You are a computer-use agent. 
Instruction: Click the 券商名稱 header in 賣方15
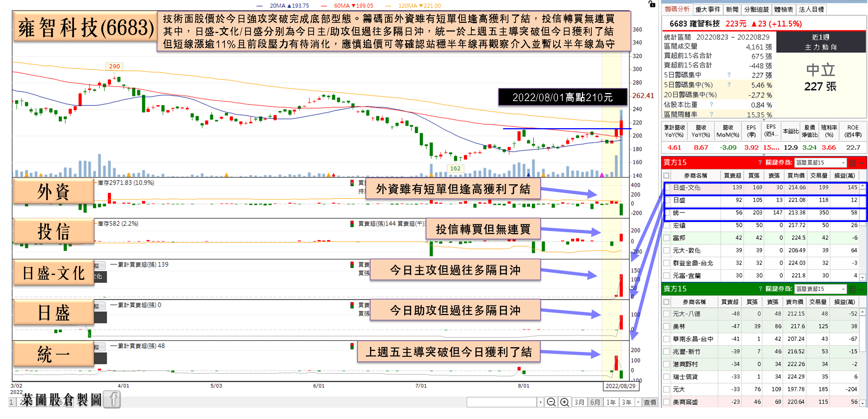point(694,302)
